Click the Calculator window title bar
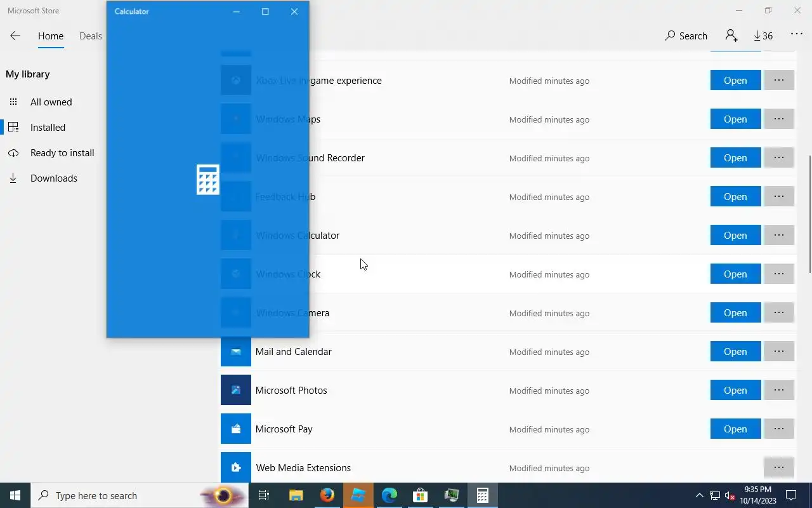Screen dimensions: 812x508 [165, 11]
